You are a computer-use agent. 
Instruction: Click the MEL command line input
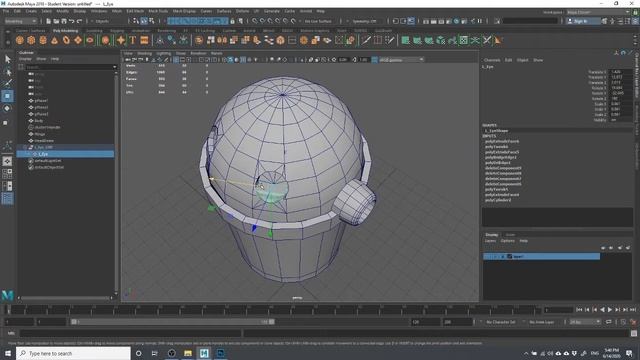click(131, 333)
